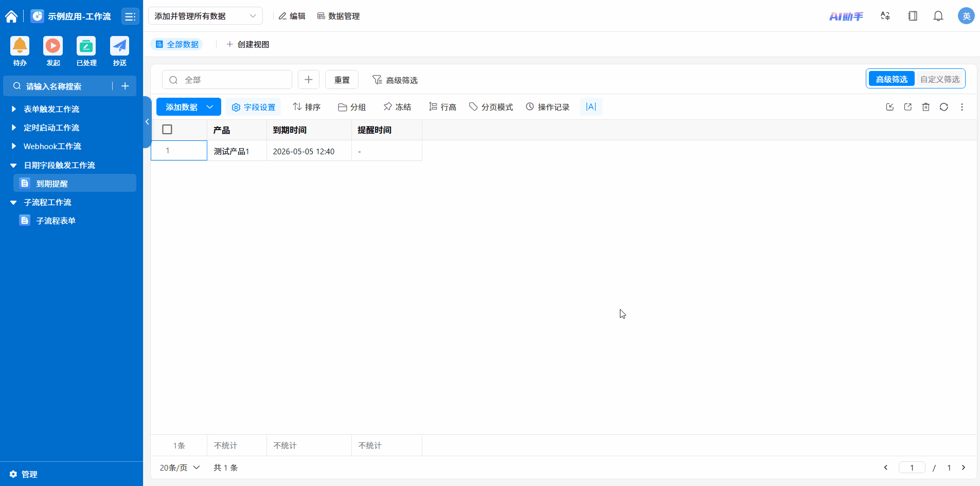The image size is (980, 486).
Task: Click the 提醒时间 column header
Action: click(x=387, y=130)
